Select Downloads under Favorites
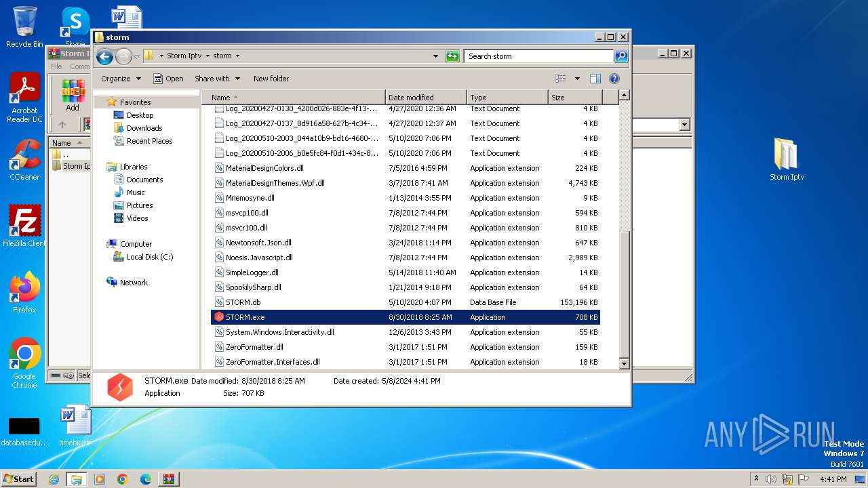The height and width of the screenshot is (488, 868). point(144,128)
